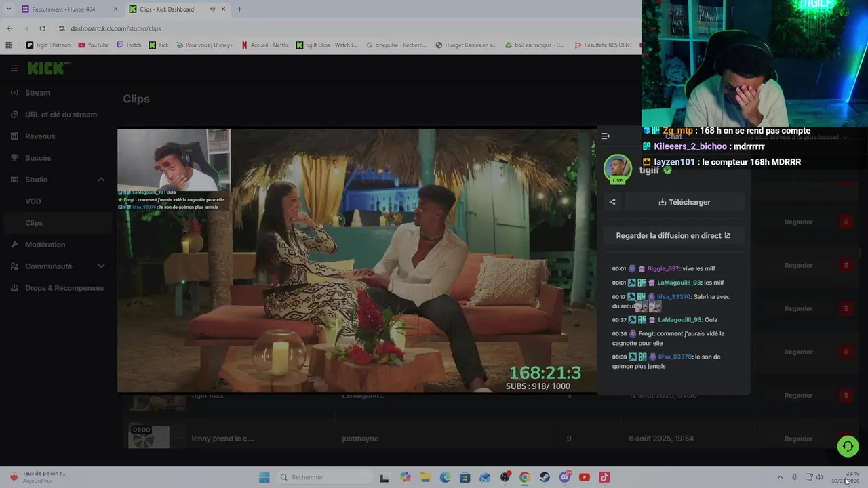Go to Revenus section
This screenshot has width=868, height=488.
[40, 136]
